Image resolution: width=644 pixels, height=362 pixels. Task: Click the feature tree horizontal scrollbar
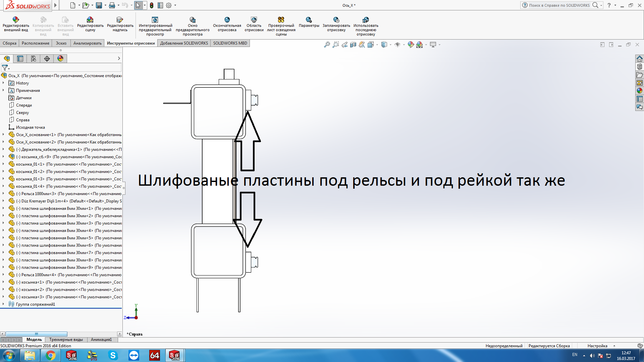pyautogui.click(x=36, y=334)
